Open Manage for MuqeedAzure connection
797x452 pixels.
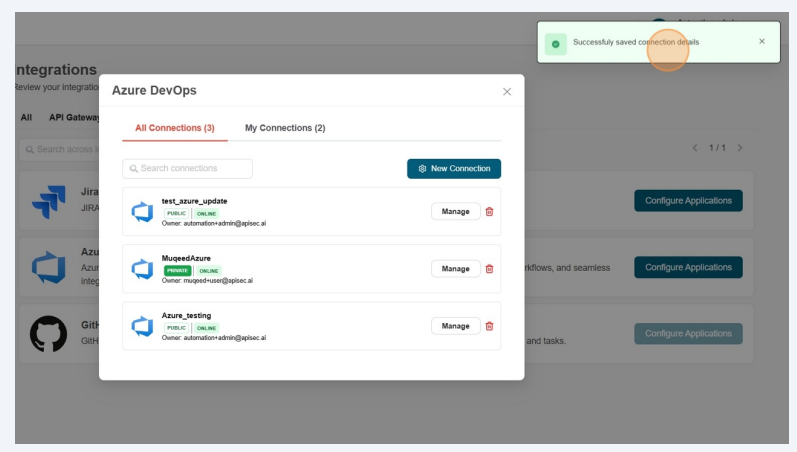point(455,269)
